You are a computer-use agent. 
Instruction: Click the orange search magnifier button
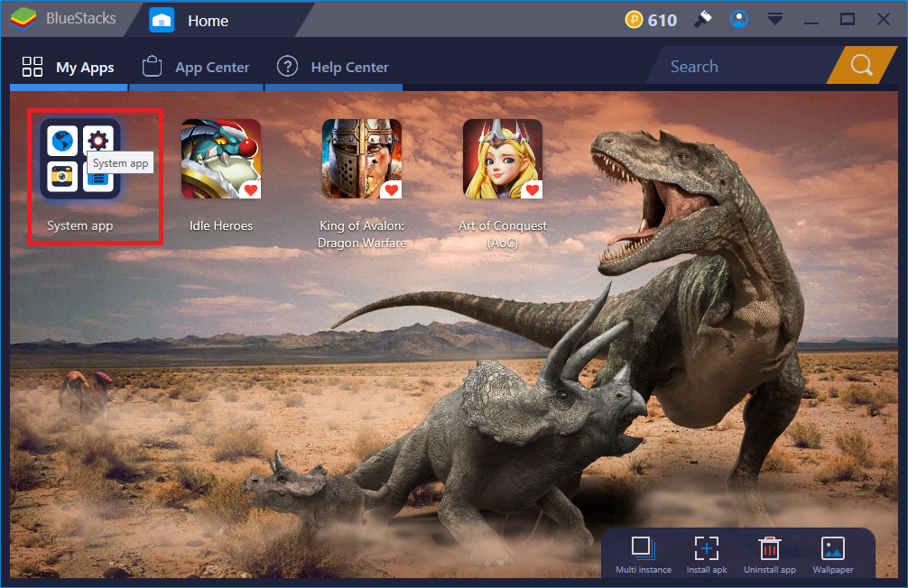coord(861,65)
